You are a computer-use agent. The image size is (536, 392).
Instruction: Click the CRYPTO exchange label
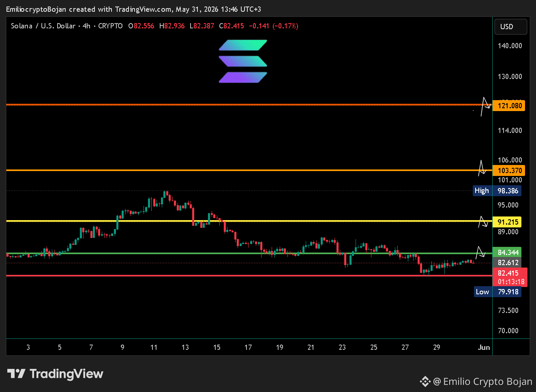coord(110,26)
